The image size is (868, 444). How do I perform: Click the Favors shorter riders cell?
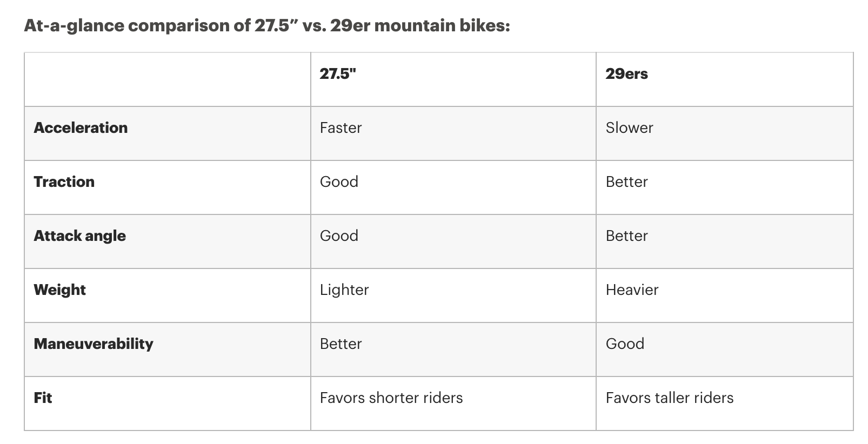click(x=391, y=398)
